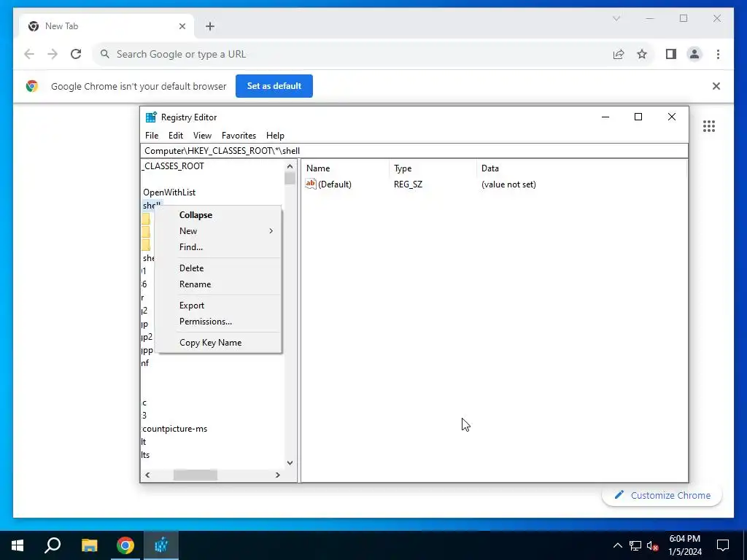747x560 pixels.
Task: Click the tree horizontal scrollbar thumb
Action: click(196, 475)
